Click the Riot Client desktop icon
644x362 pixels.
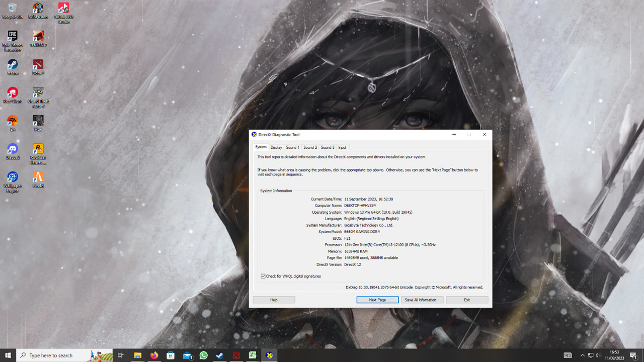point(13,95)
